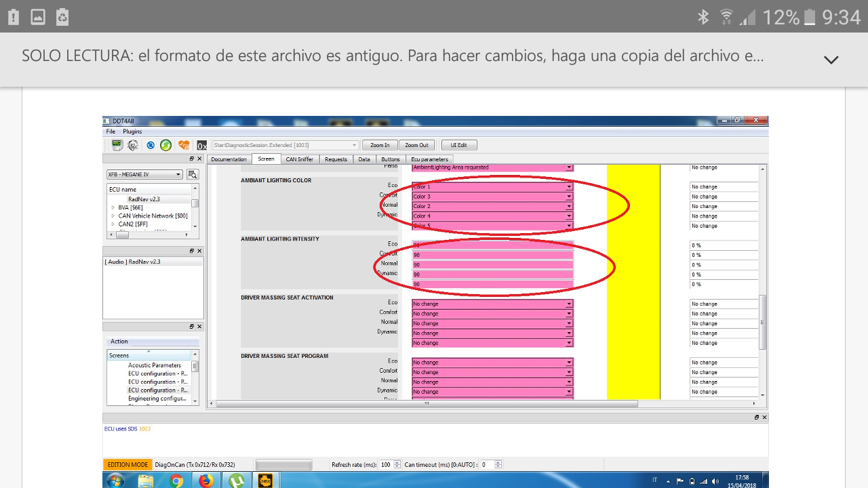Open the Bluetooth status bar icon
Viewport: 868px width, 488px height.
point(703,17)
